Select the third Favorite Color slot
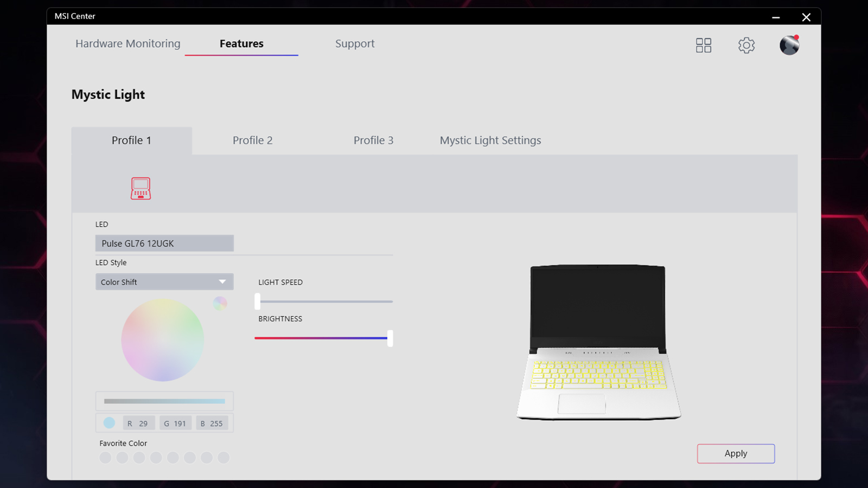This screenshot has height=488, width=868. (139, 458)
